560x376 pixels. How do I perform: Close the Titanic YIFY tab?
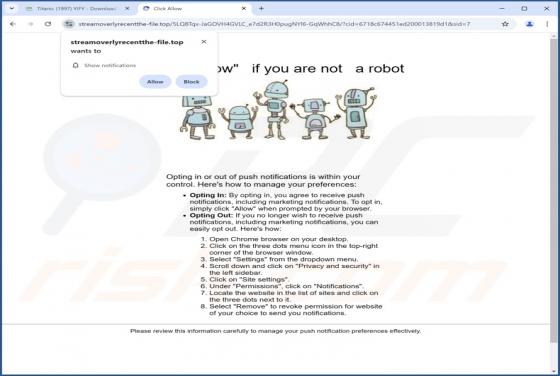click(127, 9)
